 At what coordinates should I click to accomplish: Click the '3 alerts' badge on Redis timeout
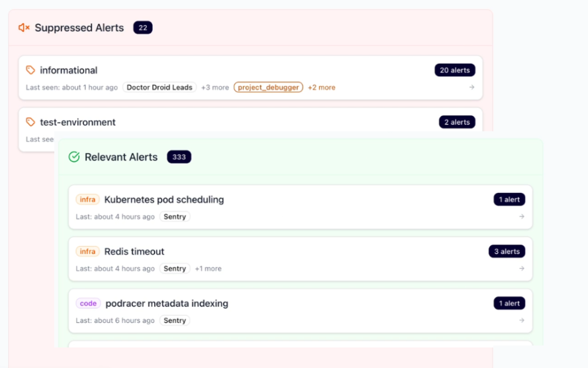coord(506,251)
